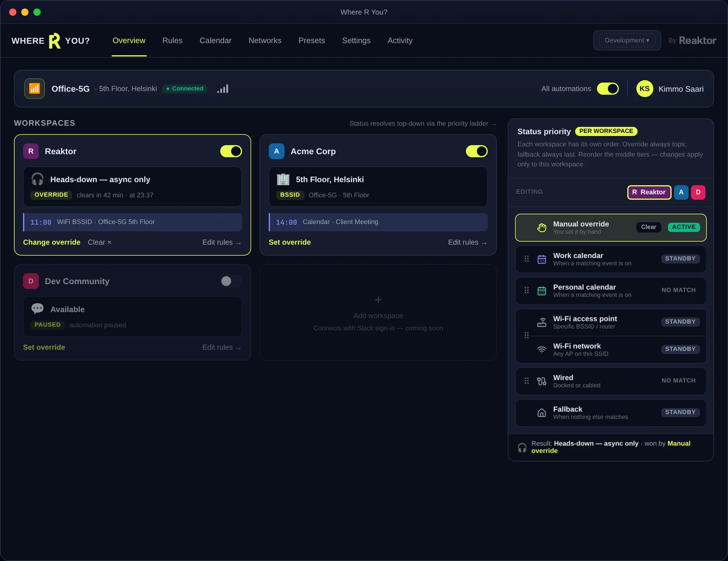The image size is (728, 561).
Task: Select Dev Community D in editing switcher
Action: click(x=698, y=192)
